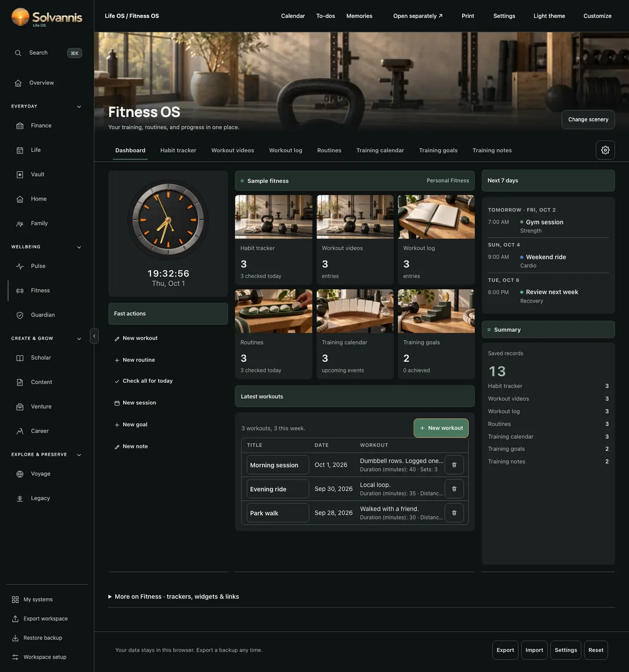The width and height of the screenshot is (629, 672).
Task: Switch to the Habit tracker tab
Action: pyautogui.click(x=178, y=150)
